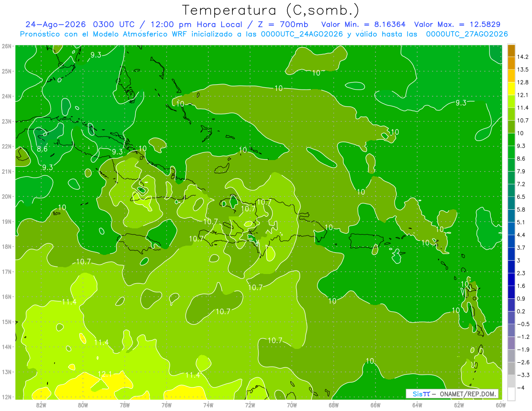Image resolution: width=532 pixels, height=411 pixels.
Task: Click the 5.1 label on the color scale
Action: point(521,222)
